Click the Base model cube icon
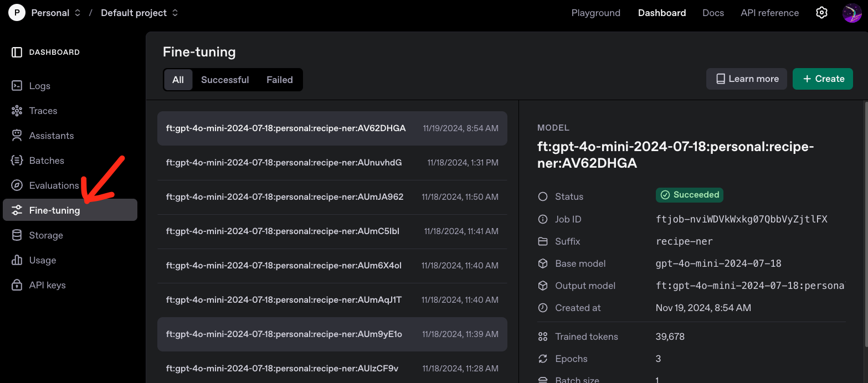The height and width of the screenshot is (383, 868). pyautogui.click(x=543, y=263)
